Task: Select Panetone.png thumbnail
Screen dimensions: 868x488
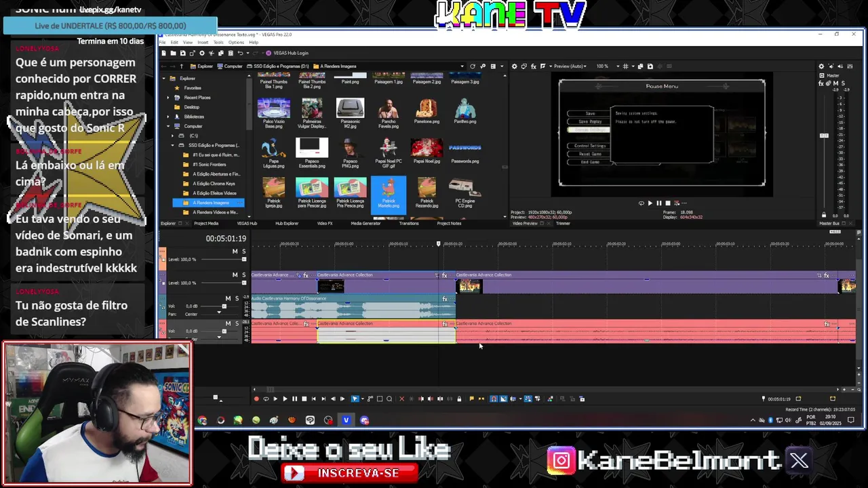Action: [x=427, y=112]
